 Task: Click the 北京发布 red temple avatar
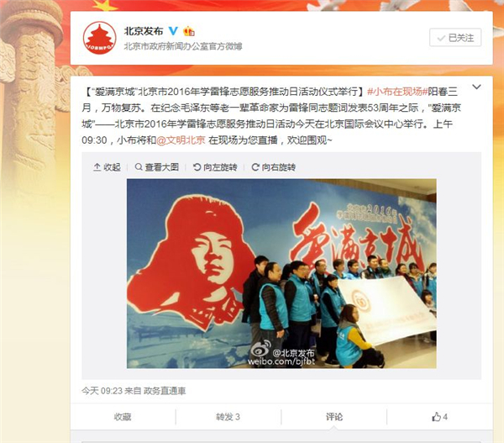99,38
